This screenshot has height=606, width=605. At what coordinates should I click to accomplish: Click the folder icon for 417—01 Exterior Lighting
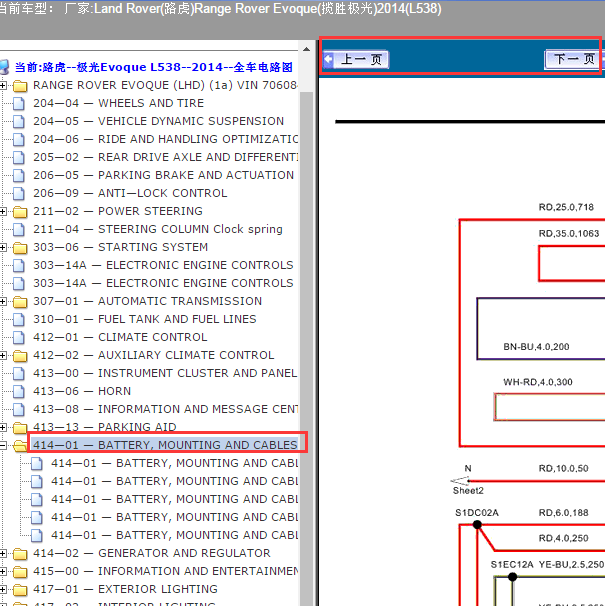pos(20,589)
